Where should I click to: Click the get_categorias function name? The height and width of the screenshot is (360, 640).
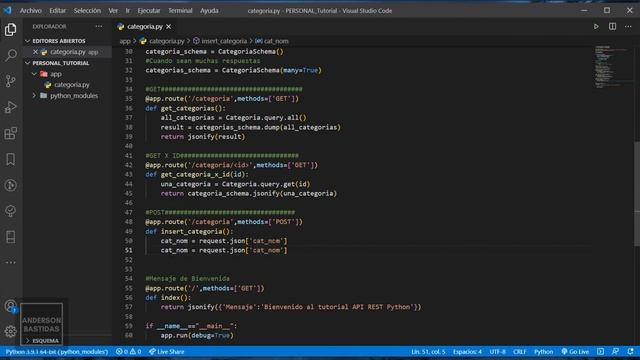(x=187, y=108)
